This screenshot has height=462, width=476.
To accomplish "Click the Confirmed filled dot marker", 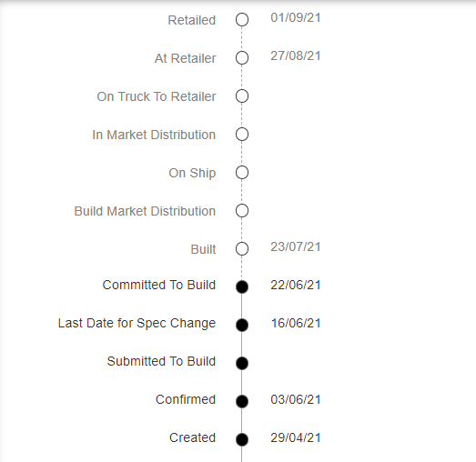I will click(x=242, y=402).
